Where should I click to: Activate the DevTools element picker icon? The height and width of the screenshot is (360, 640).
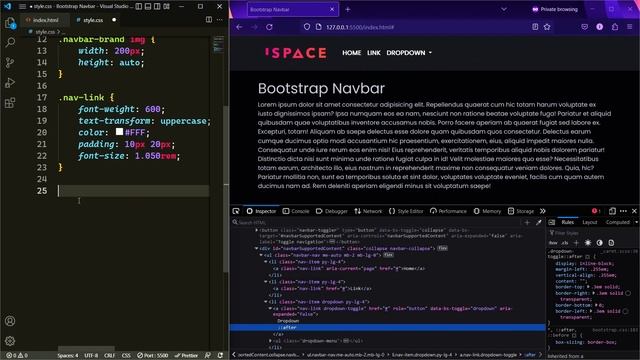pos(236,211)
